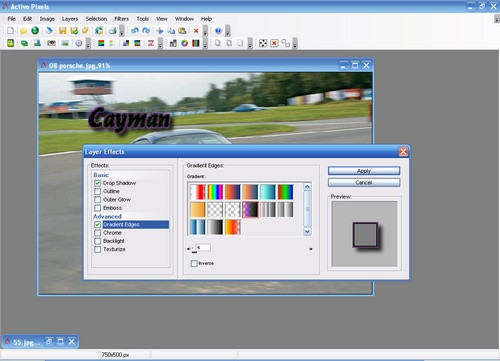Click the Apply button

tap(364, 171)
